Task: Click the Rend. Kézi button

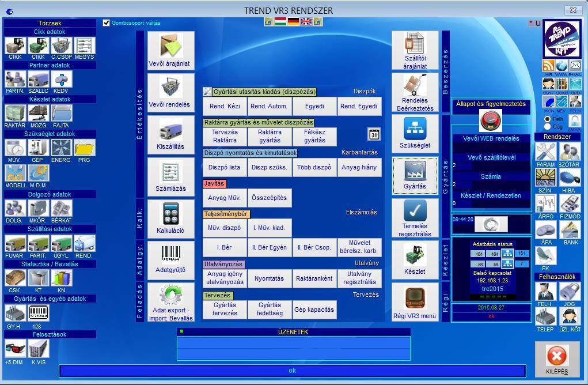Action: (x=225, y=106)
